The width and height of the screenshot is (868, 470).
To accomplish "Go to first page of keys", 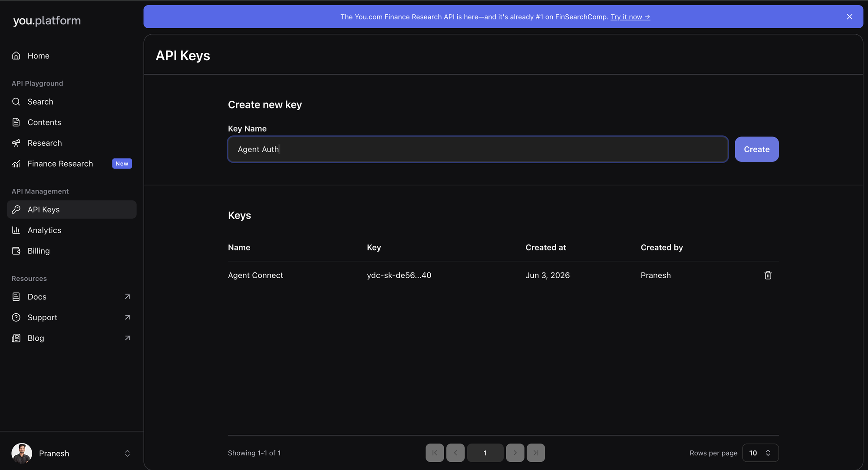I will tap(435, 453).
